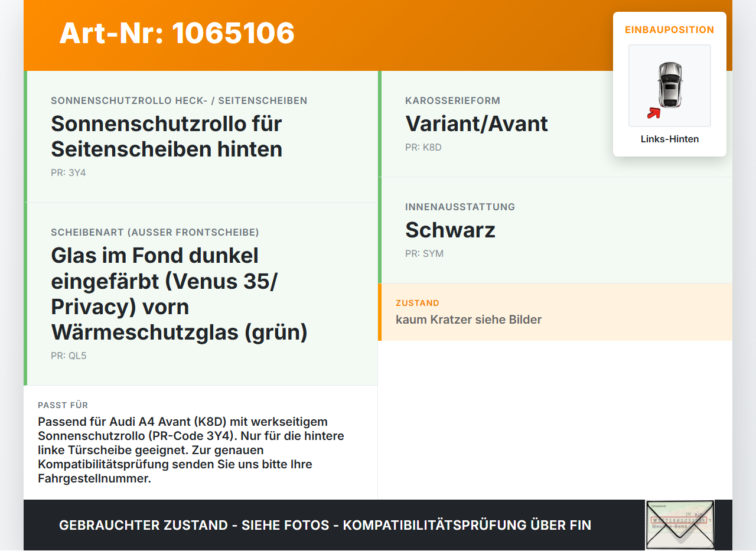Click the Karosserieform category label
756x551 pixels.
452,101
